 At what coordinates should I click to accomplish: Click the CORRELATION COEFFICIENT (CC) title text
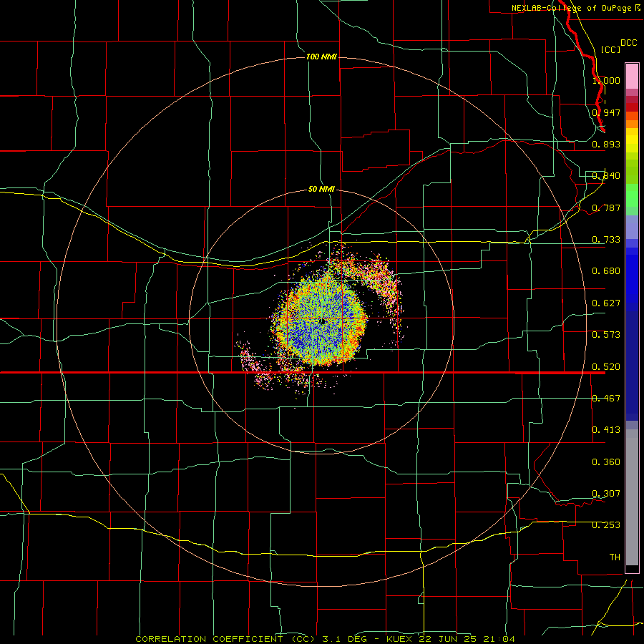[225, 639]
